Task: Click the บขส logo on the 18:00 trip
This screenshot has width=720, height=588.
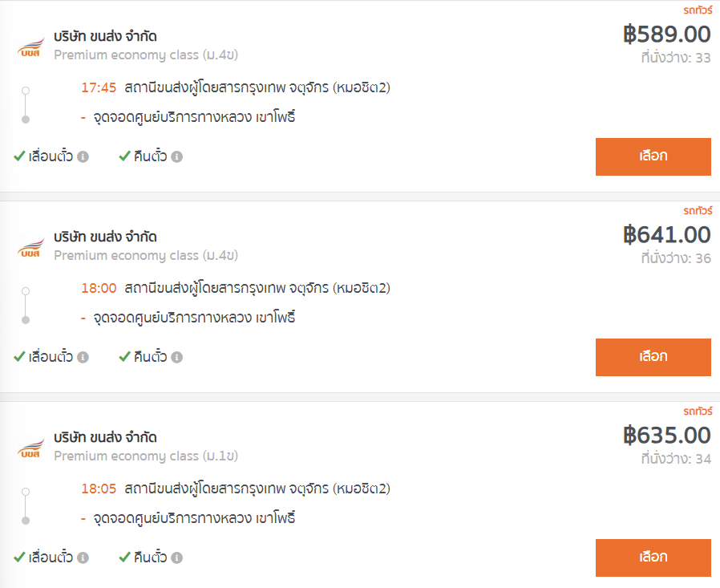Action: click(30, 248)
